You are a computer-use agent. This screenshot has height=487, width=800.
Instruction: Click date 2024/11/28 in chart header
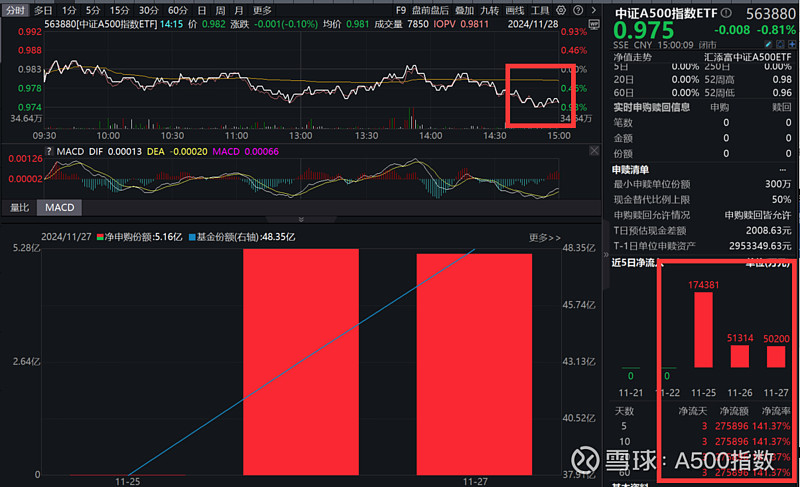point(533,24)
